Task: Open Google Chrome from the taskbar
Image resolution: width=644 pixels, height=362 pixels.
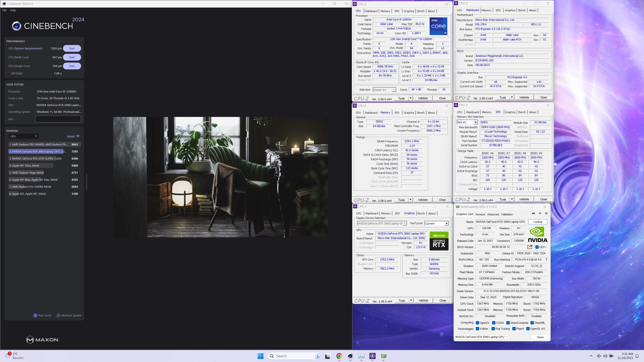Action: (339, 356)
